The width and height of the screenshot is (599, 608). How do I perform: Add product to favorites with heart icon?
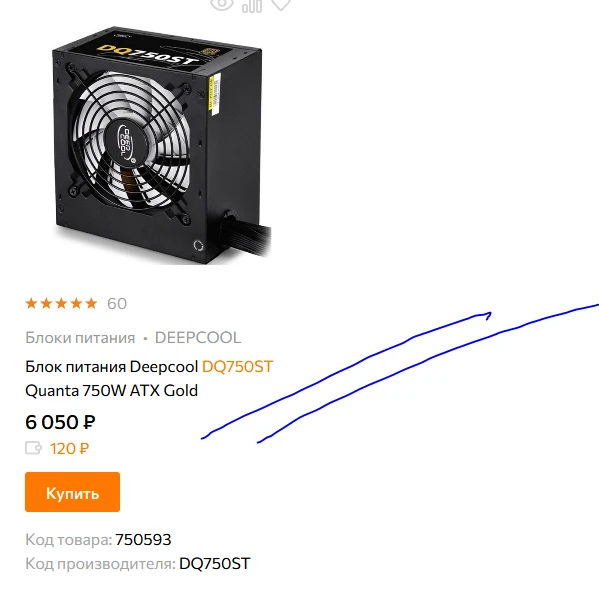click(281, 5)
